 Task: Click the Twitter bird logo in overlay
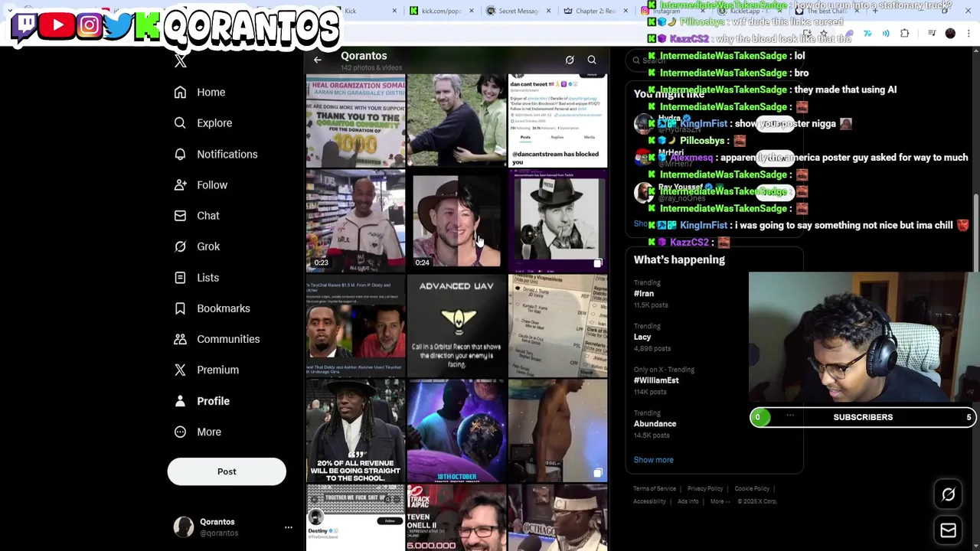(x=119, y=25)
